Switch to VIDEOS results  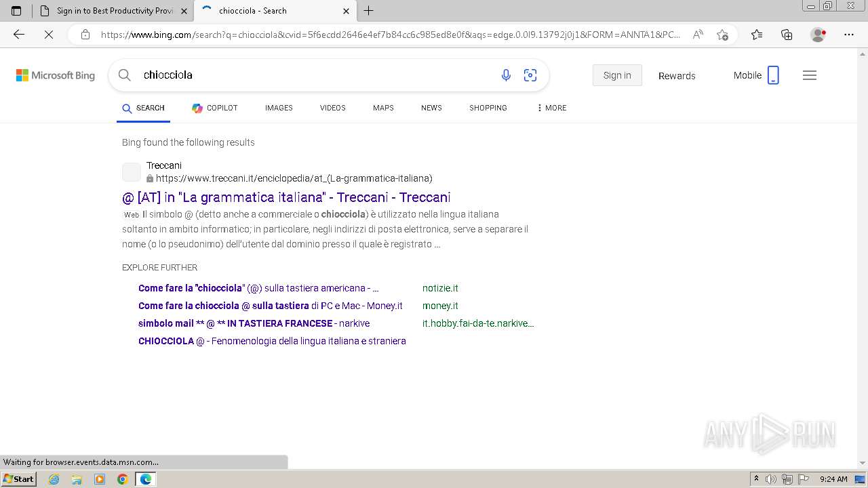(x=333, y=108)
